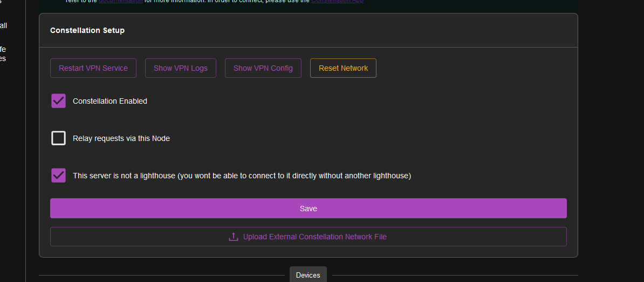Click the Relay requests via this Node text

(121, 138)
